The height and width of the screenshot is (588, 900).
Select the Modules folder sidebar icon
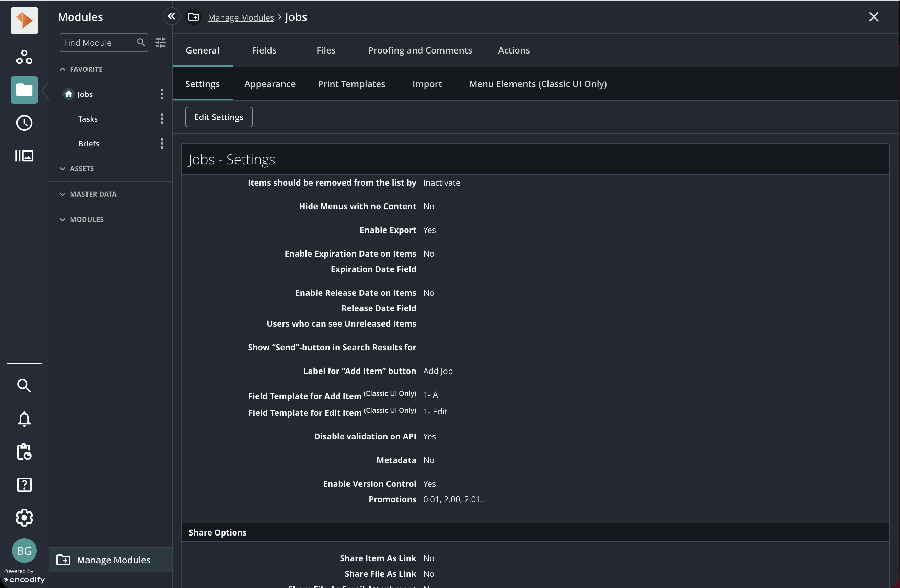point(24,90)
